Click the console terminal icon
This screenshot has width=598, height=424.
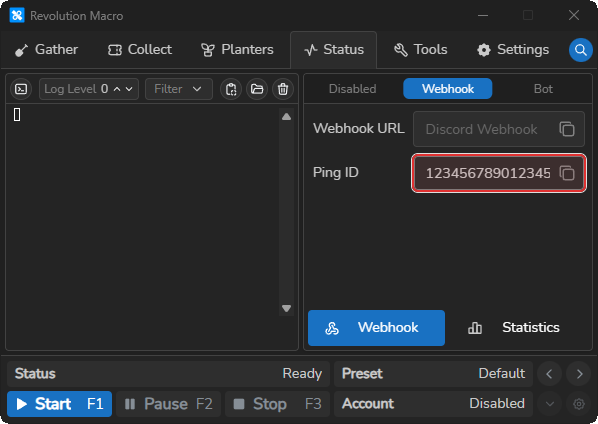click(x=21, y=89)
